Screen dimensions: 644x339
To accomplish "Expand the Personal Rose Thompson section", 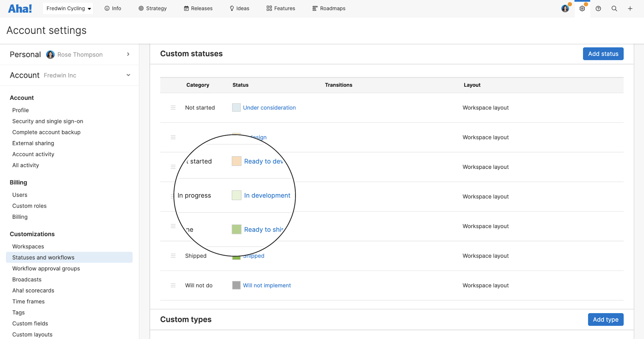I will 128,54.
